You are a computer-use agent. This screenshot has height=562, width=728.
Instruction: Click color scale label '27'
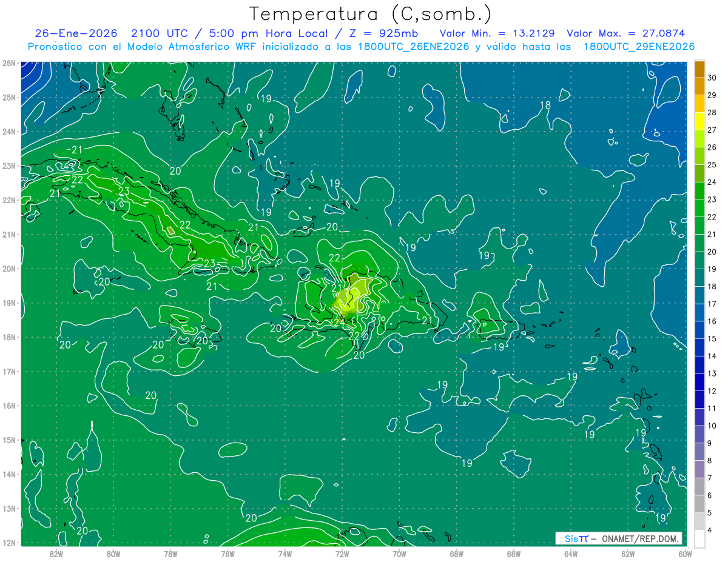click(x=712, y=130)
